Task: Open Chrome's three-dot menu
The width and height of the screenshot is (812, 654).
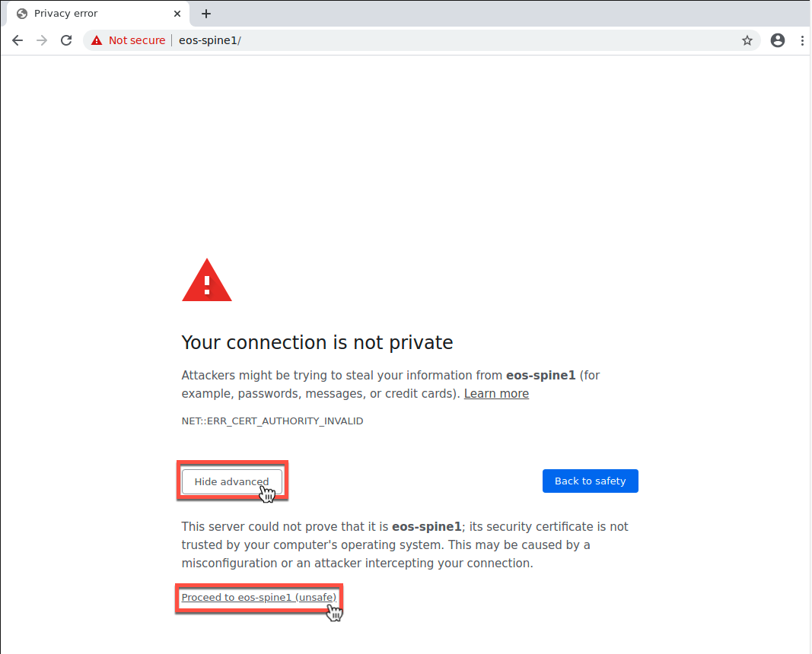Action: 802,40
